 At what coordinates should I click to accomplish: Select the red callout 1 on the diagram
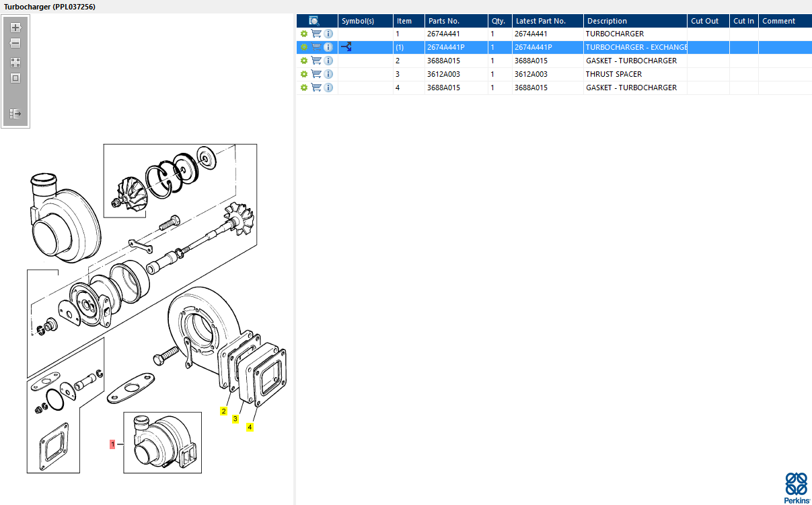tap(113, 444)
